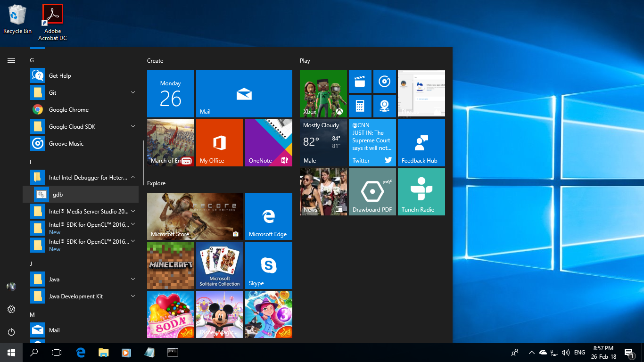
Task: Launch the Drawboard PDF tile
Action: (x=372, y=192)
